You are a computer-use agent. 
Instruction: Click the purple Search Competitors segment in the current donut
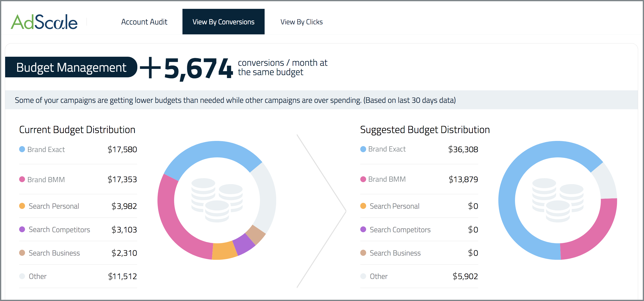point(244,245)
